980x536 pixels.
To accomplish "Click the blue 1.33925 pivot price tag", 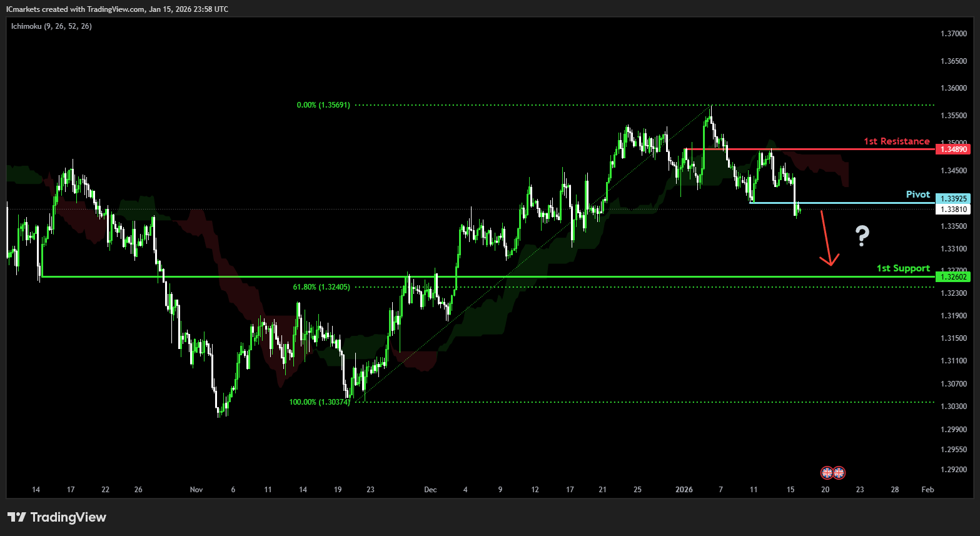I will tap(953, 199).
